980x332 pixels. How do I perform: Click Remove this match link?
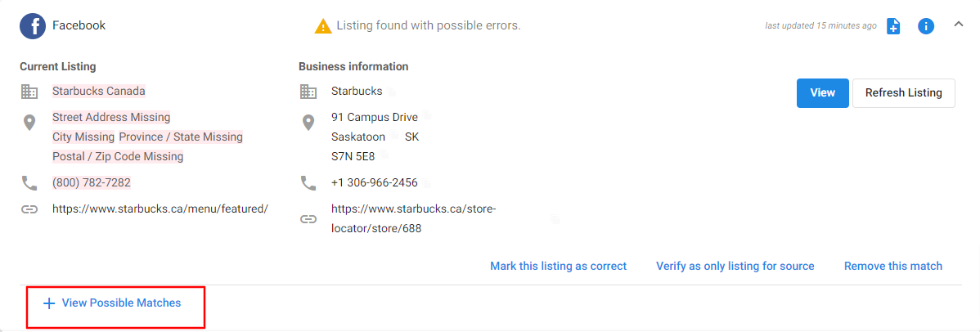(893, 266)
